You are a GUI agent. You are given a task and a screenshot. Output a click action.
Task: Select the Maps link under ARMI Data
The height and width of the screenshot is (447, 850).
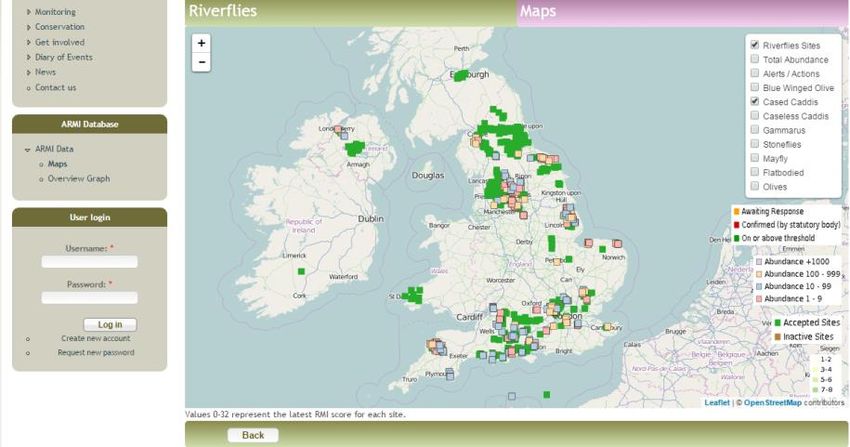[x=57, y=164]
